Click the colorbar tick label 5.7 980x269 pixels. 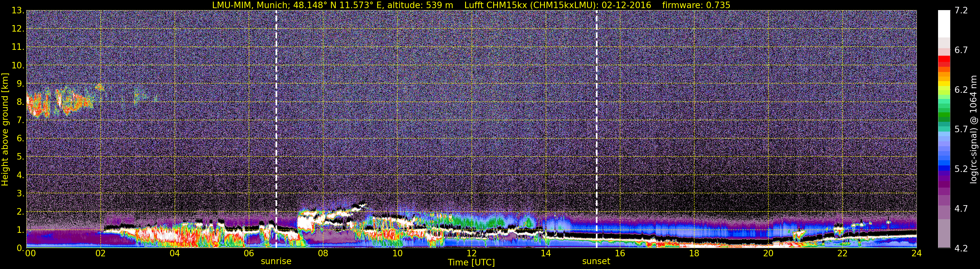pyautogui.click(x=961, y=130)
